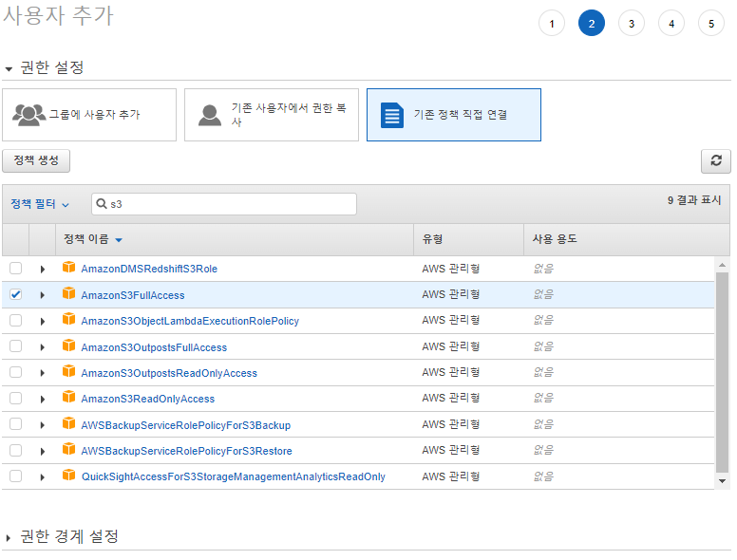
Task: Go to wizard step 1
Action: [552, 24]
